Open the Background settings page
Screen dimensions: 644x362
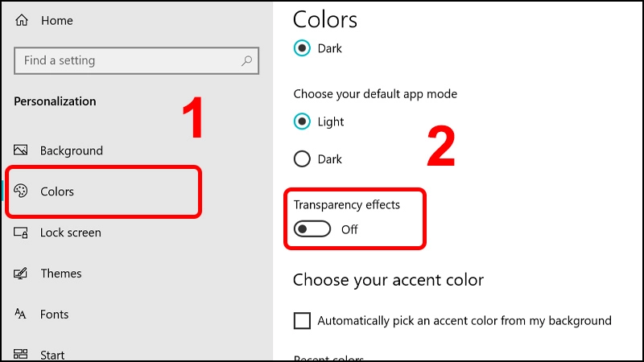(72, 150)
